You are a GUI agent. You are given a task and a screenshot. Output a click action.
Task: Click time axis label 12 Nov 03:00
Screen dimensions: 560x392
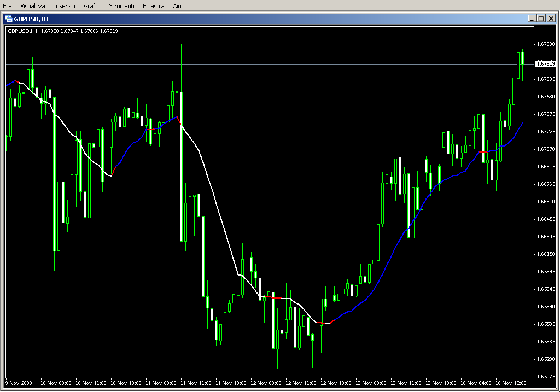[x=266, y=383]
